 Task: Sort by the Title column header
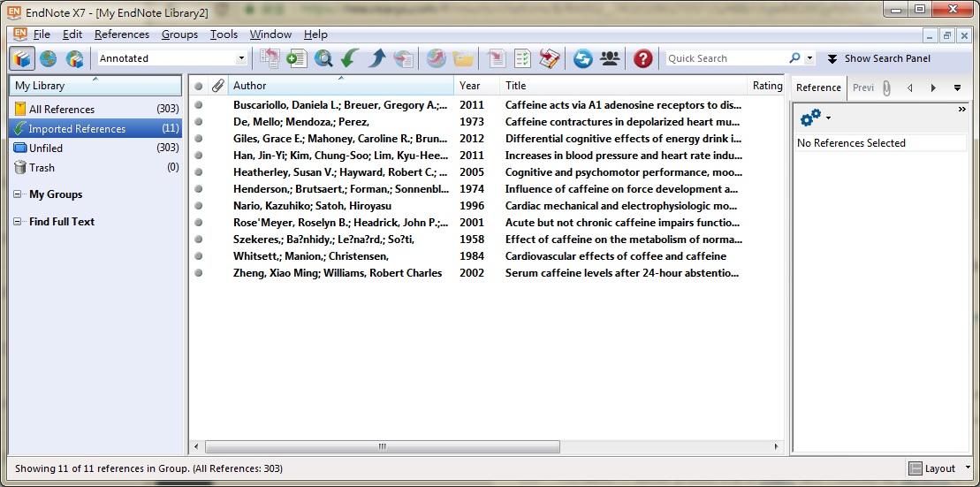click(623, 86)
